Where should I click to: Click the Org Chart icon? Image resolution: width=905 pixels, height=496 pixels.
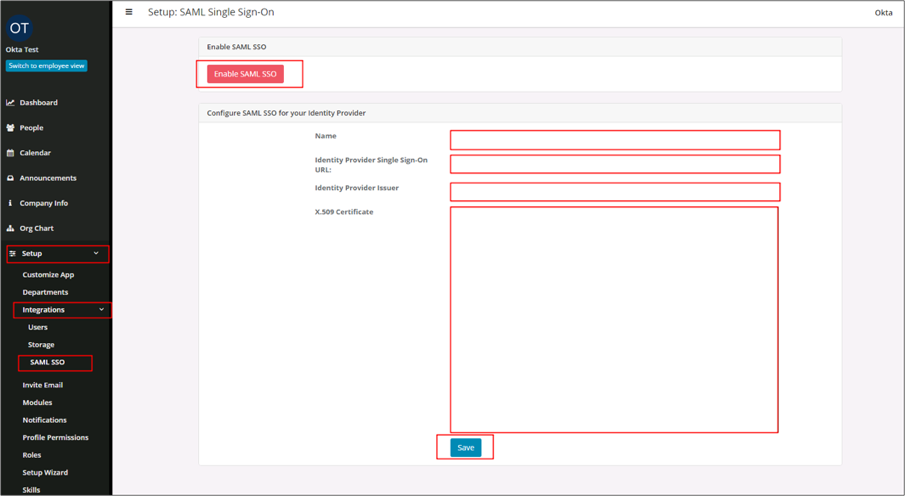point(11,228)
